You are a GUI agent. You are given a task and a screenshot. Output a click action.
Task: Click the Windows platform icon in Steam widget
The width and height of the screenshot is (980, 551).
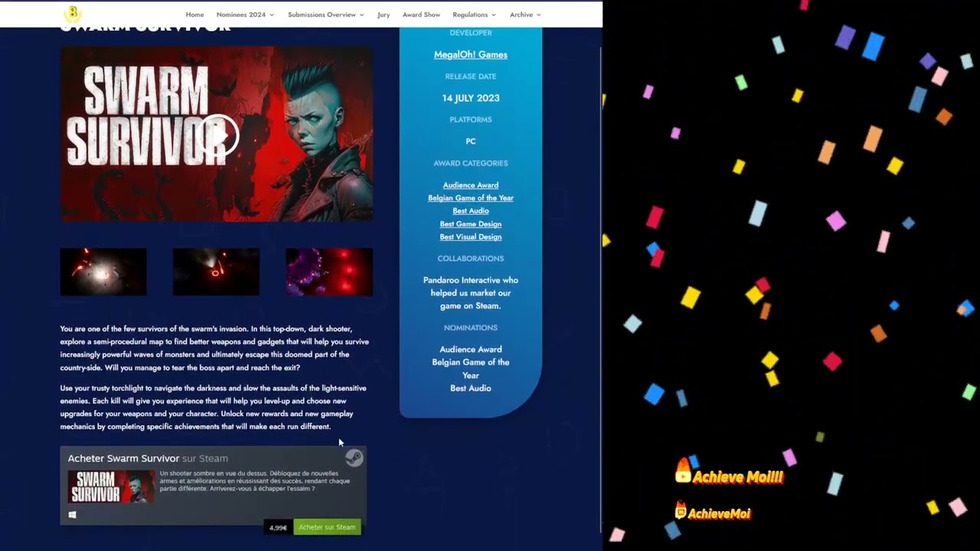[72, 515]
